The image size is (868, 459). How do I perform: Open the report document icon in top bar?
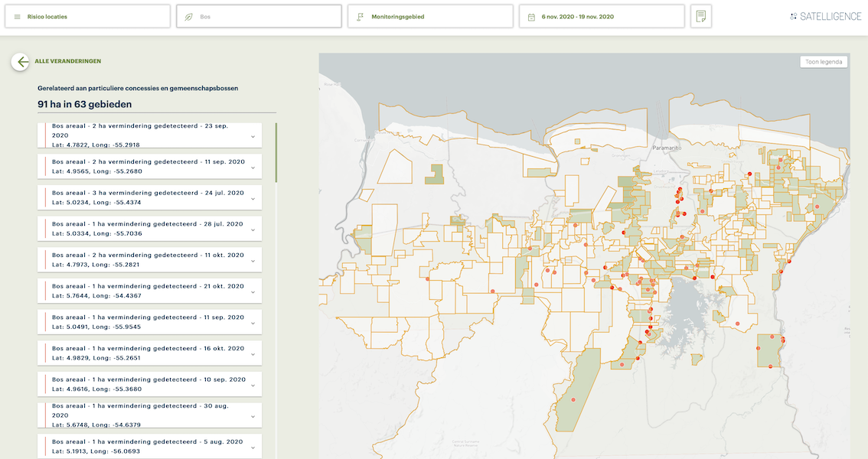[700, 17]
